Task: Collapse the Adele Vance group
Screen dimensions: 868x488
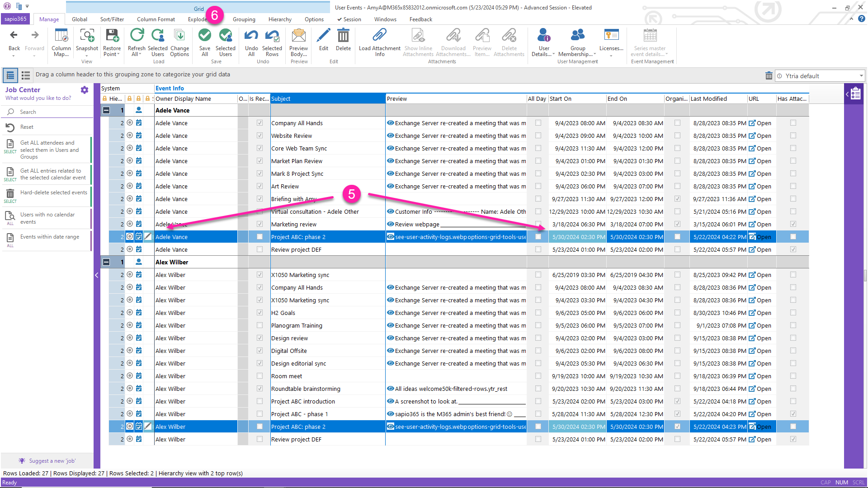Action: coord(106,110)
